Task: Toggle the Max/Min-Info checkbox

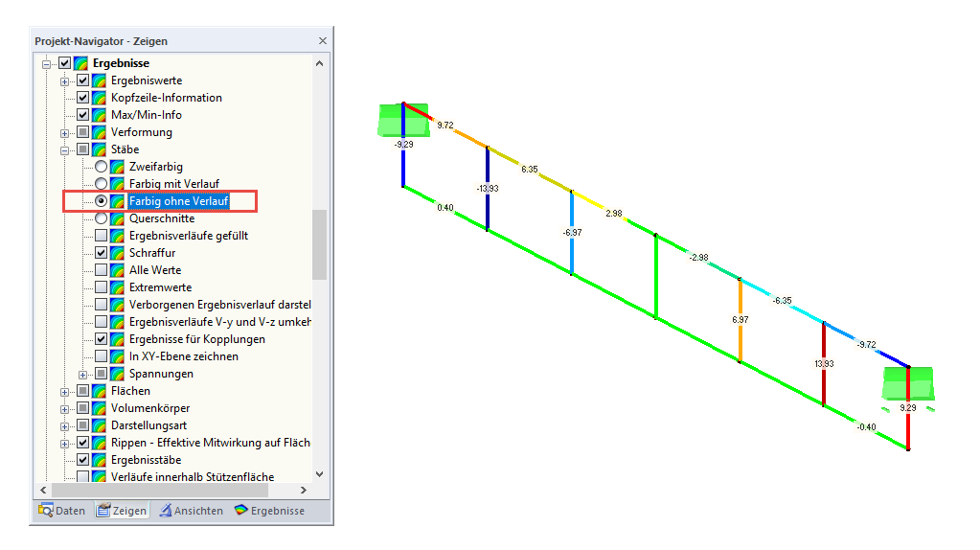Action: [x=82, y=115]
